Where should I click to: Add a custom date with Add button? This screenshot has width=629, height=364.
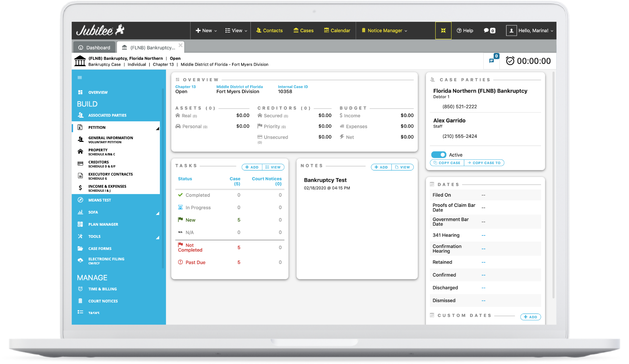tap(530, 317)
